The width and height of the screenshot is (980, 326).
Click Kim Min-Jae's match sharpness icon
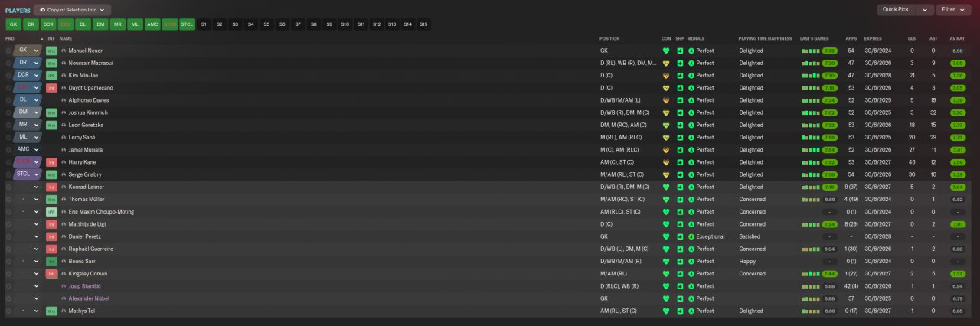[x=680, y=76]
